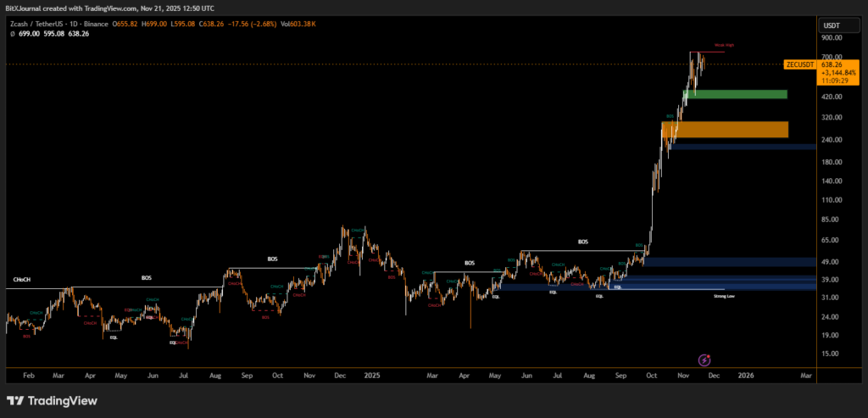Click the TradingView logo at bottom left
The image size is (868, 418).
(52, 401)
